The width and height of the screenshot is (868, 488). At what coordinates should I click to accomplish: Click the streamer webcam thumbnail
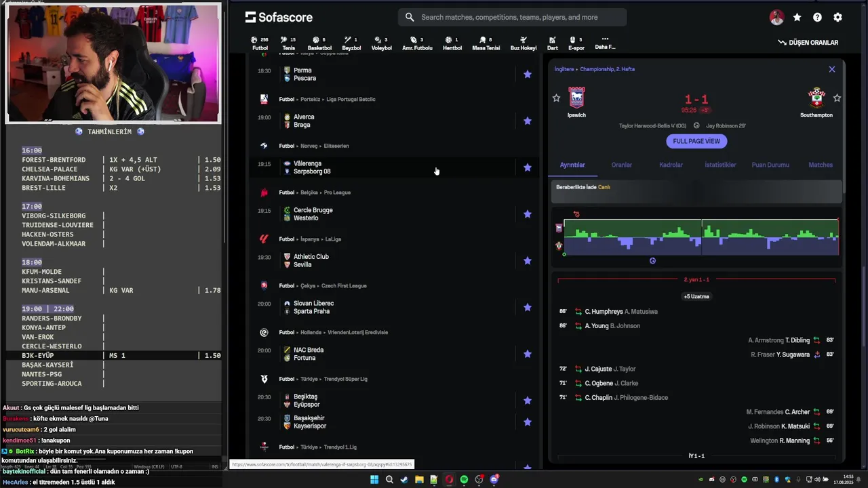click(x=113, y=63)
